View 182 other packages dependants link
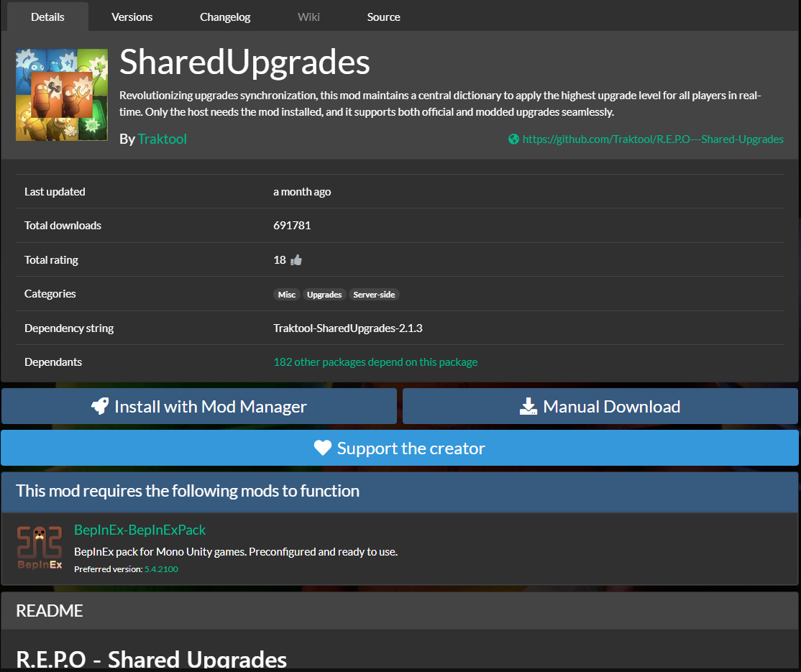 point(375,362)
